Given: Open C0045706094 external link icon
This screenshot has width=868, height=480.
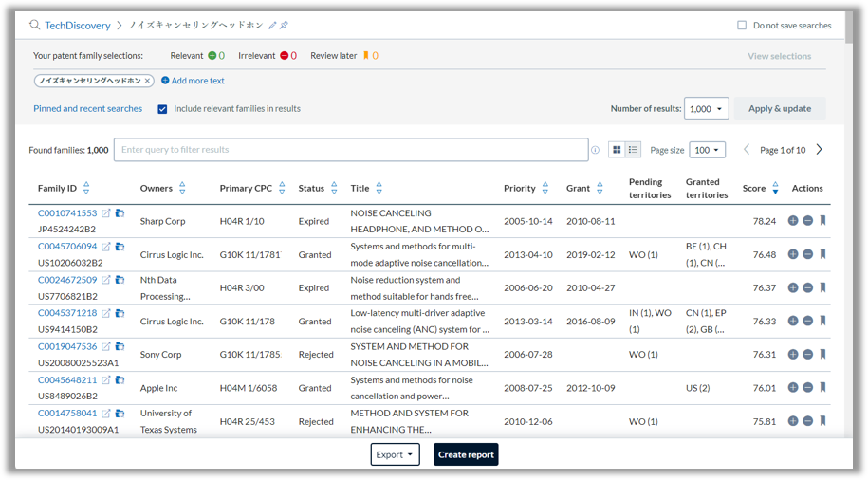Looking at the screenshot, I should coord(105,247).
